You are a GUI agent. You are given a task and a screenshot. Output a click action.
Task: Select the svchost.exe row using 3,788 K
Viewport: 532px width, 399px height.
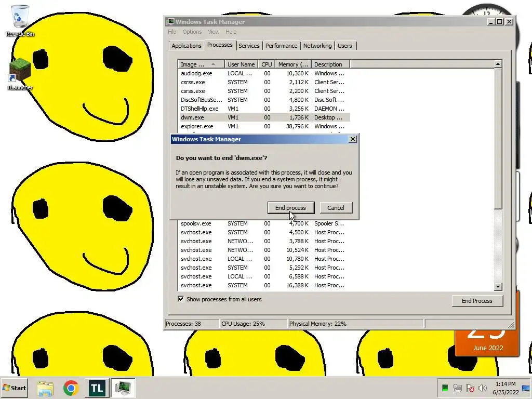[x=264, y=241]
